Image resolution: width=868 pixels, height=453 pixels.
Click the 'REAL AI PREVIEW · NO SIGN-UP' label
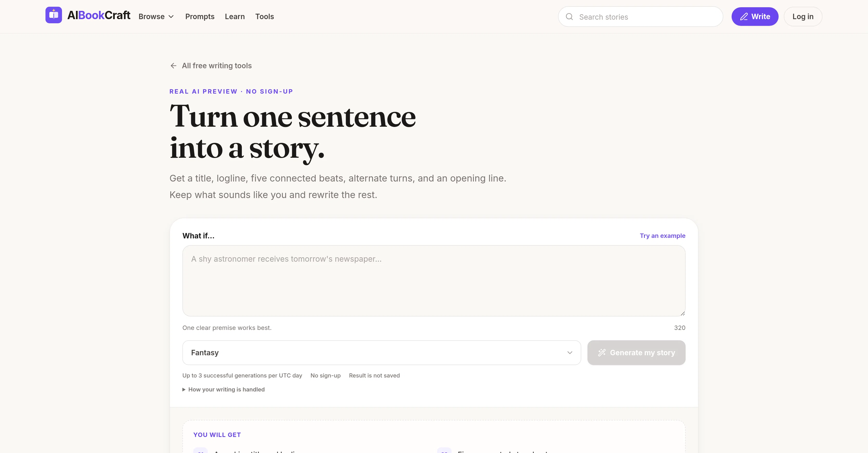click(231, 92)
